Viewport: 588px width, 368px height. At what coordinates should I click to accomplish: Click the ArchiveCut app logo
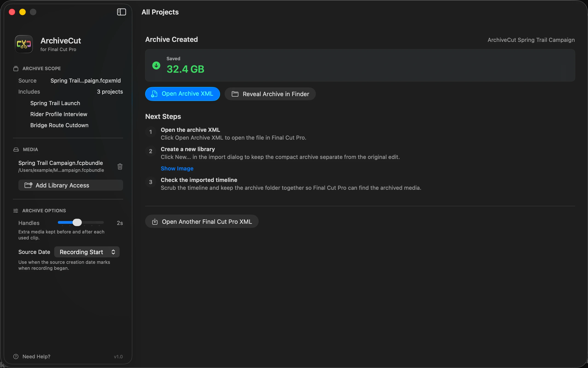(24, 44)
